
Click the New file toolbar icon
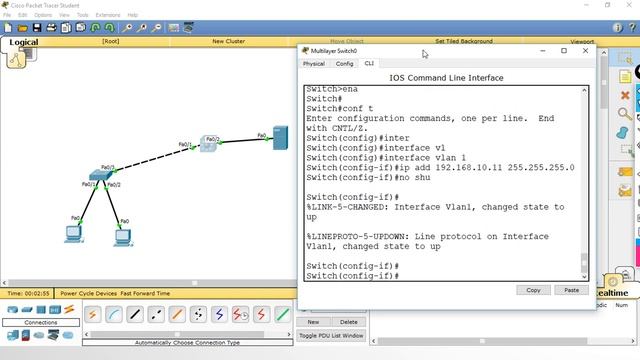8,28
